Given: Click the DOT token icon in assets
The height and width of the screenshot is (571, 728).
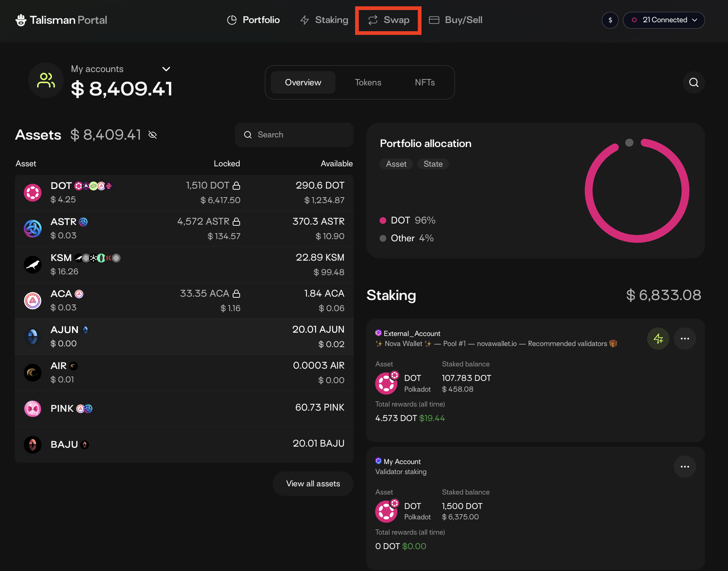Looking at the screenshot, I should point(33,192).
